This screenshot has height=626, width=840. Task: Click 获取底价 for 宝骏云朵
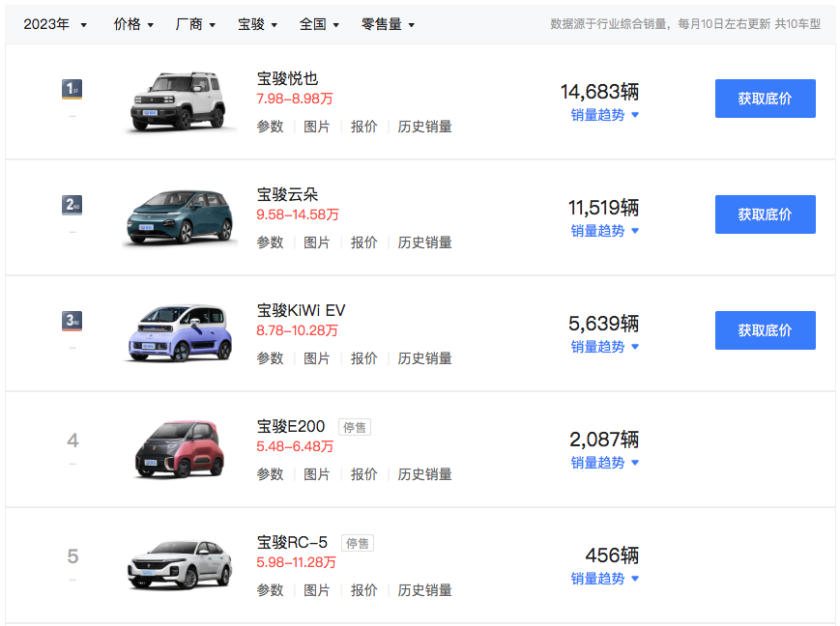pyautogui.click(x=765, y=214)
